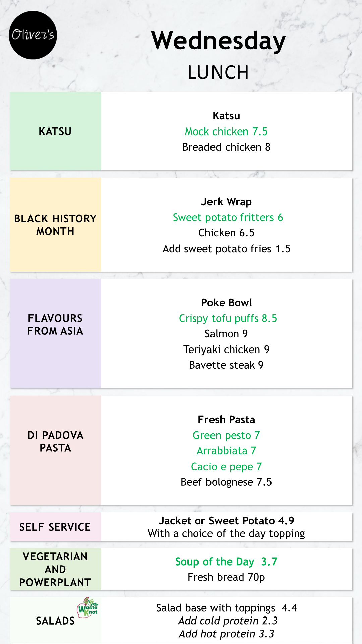Pick the Mock chicken 7.5 option
362x644 pixels.
(226, 131)
